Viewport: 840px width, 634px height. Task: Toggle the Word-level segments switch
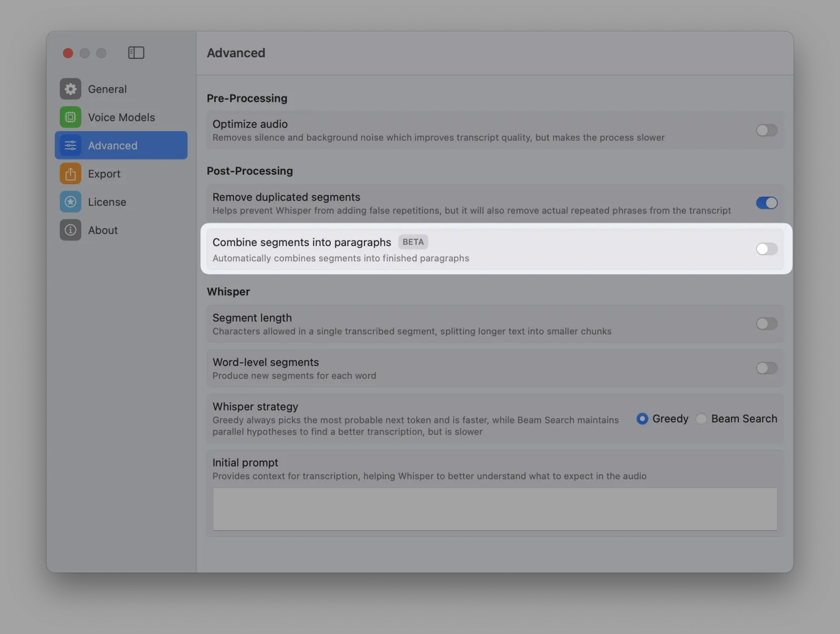pos(766,368)
